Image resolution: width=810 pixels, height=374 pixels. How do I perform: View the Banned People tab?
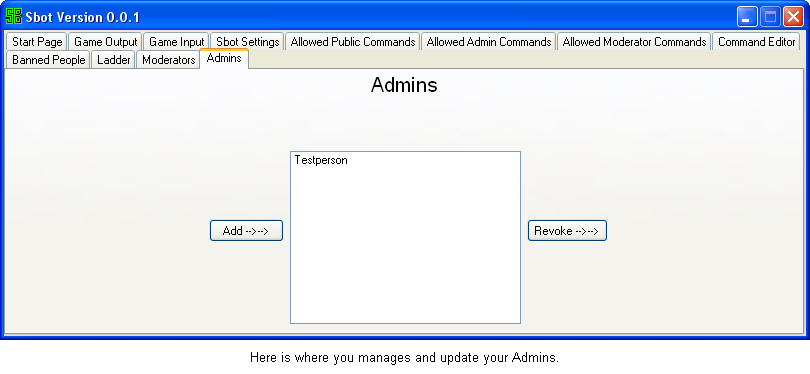click(x=49, y=60)
